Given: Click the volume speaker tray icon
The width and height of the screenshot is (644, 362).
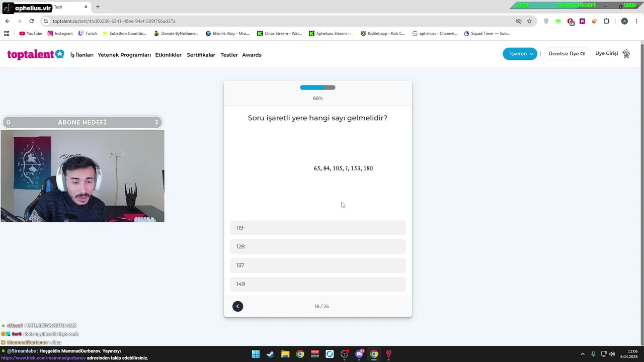Looking at the screenshot, I should click(x=612, y=354).
